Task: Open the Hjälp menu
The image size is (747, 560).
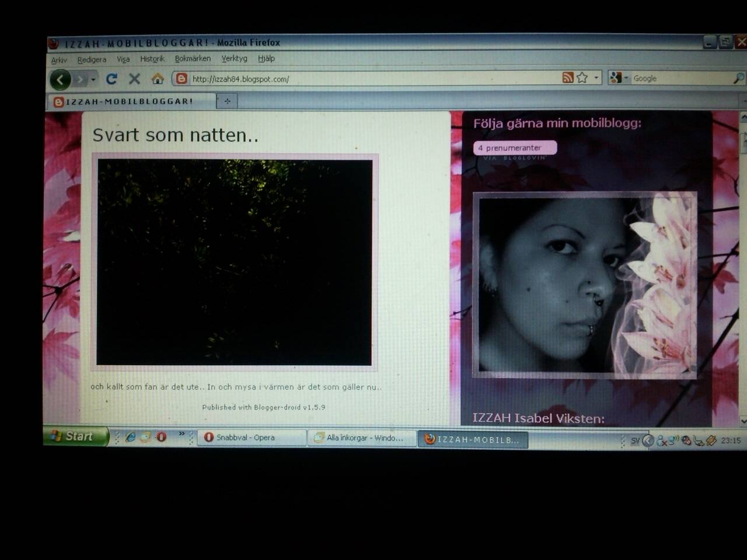Action: pyautogui.click(x=266, y=58)
